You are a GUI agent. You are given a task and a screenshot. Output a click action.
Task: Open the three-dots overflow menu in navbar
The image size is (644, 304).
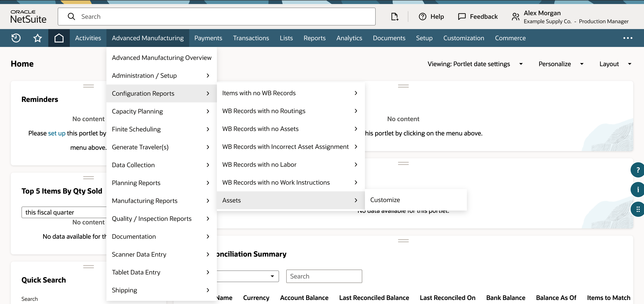point(627,38)
